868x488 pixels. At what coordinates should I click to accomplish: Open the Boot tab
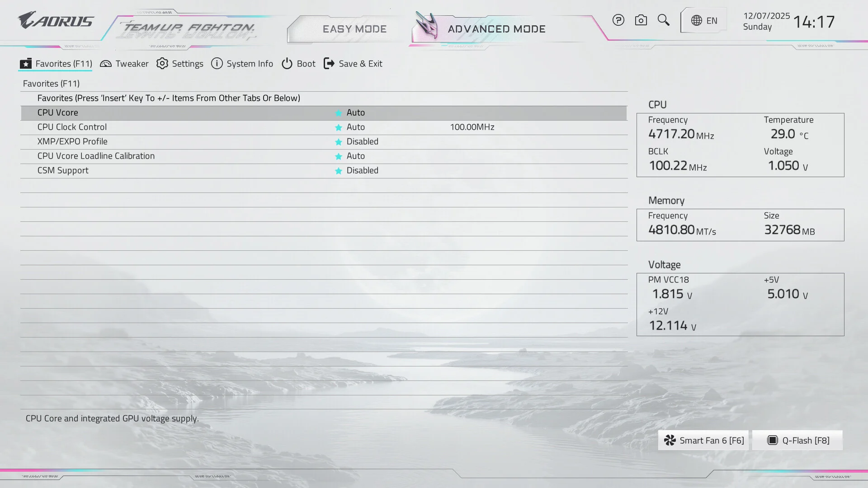coord(298,64)
